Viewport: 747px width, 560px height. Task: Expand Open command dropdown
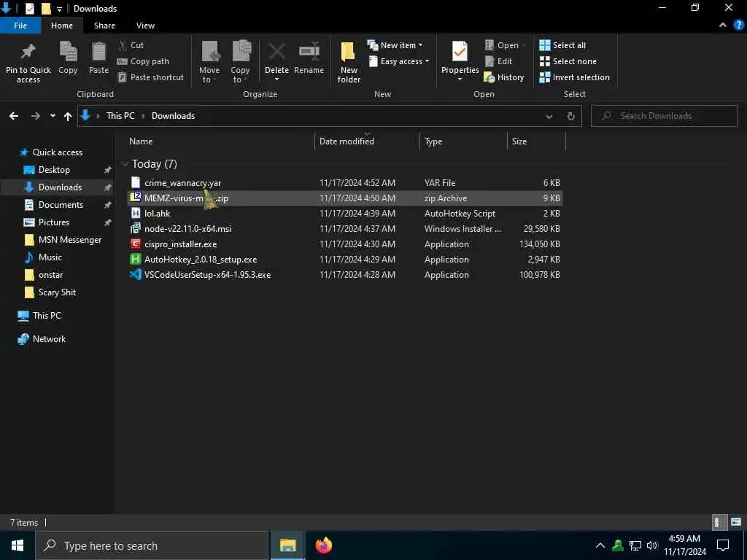524,45
